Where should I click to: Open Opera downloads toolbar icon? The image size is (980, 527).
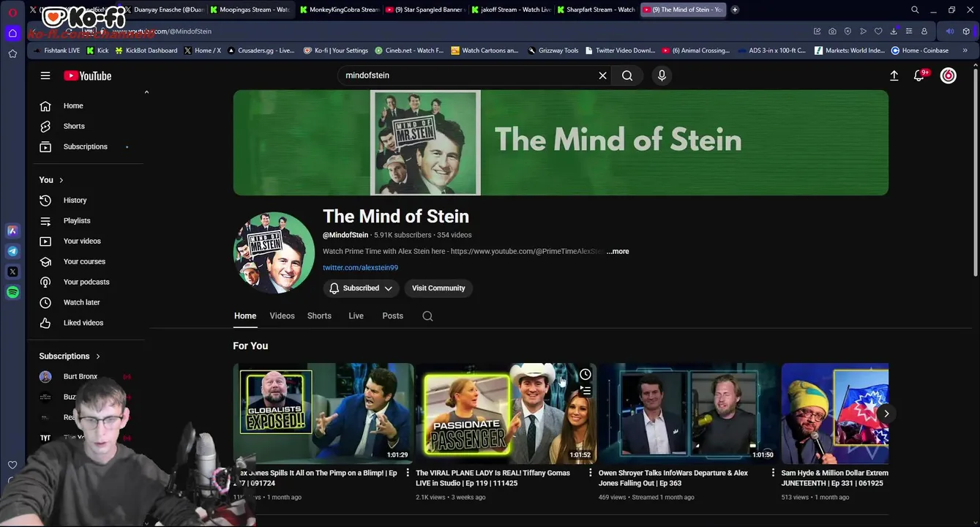[894, 31]
